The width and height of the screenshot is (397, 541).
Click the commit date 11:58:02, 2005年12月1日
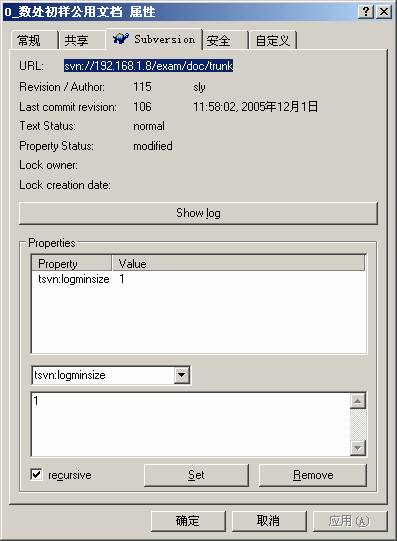click(x=255, y=107)
